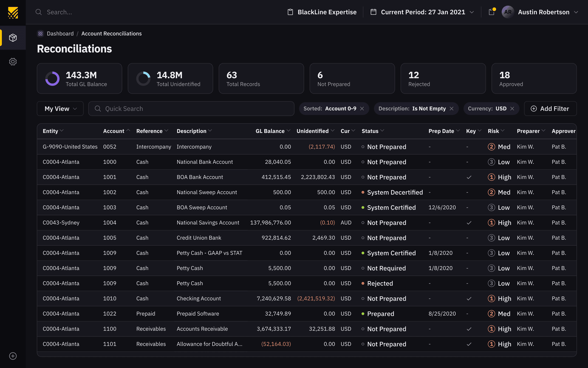Click the top bar search magnifier icon
The width and height of the screenshot is (588, 368).
click(39, 12)
